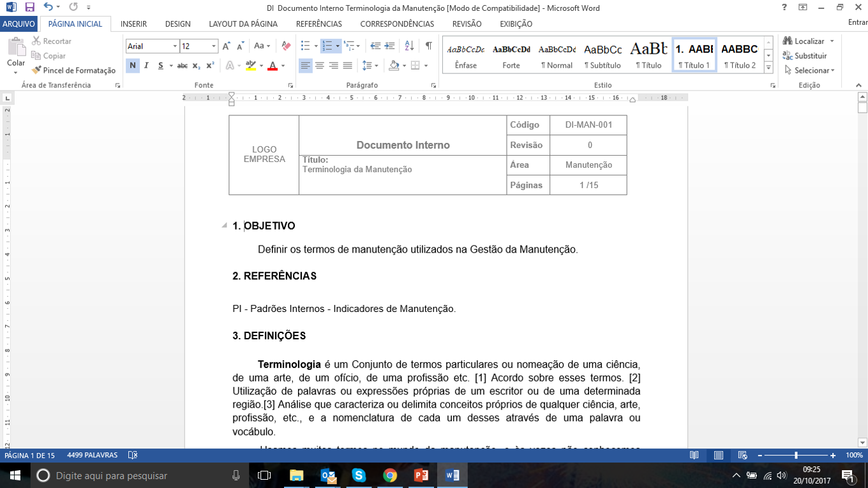868x488 pixels.
Task: Apply the Normal style
Action: (557, 55)
